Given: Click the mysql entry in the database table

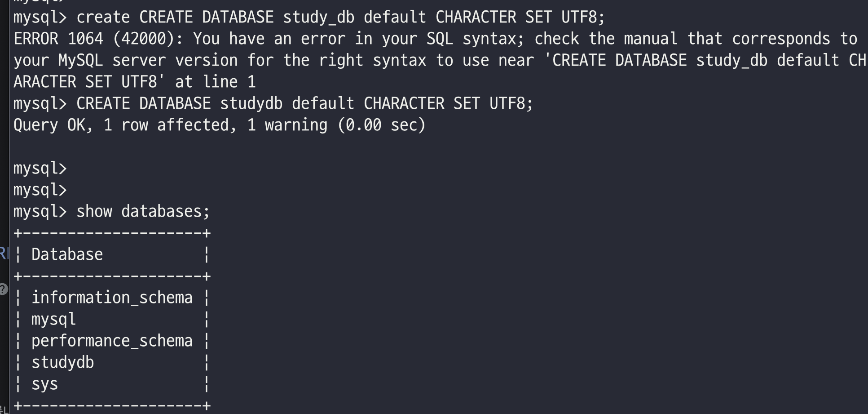Looking at the screenshot, I should [x=53, y=320].
